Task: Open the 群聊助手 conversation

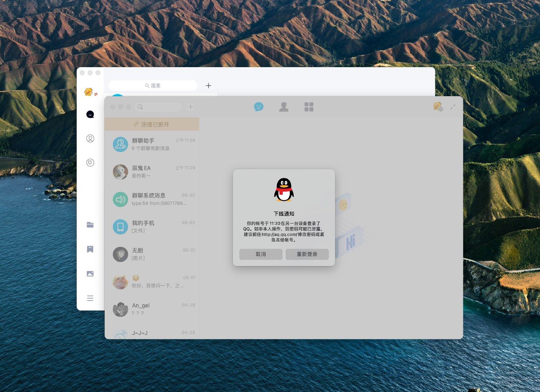Action: (153, 144)
